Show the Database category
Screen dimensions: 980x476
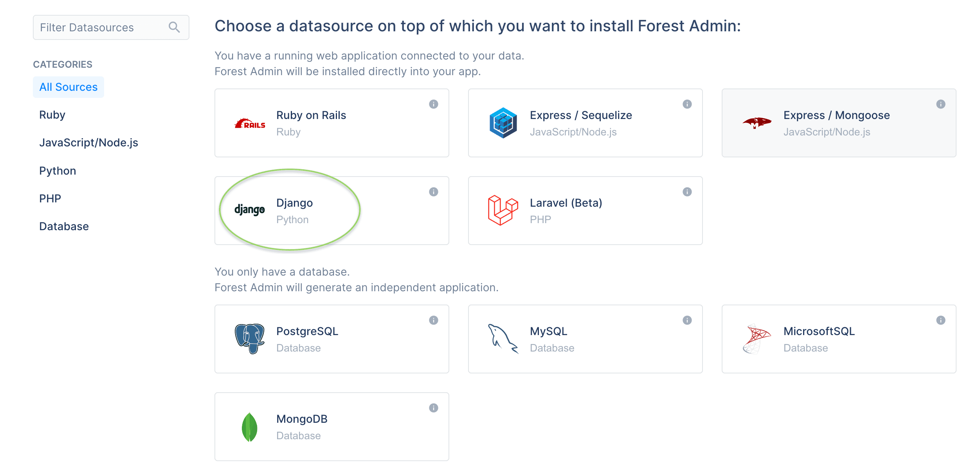(64, 226)
